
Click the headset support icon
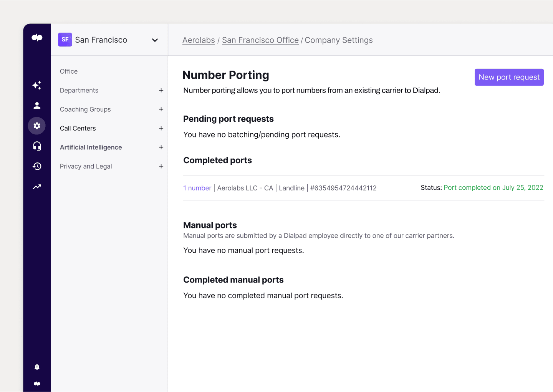(37, 146)
